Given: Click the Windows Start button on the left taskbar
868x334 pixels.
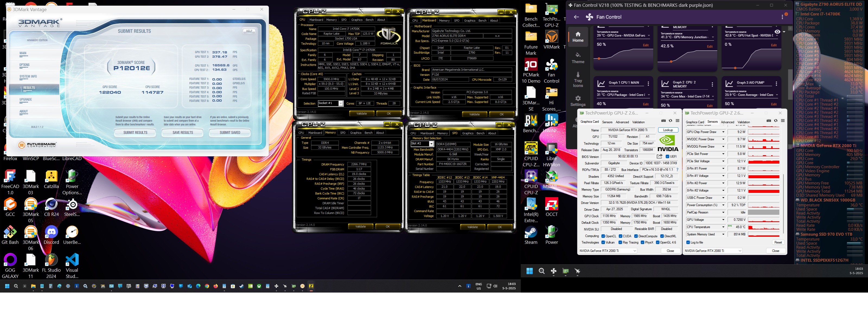Looking at the screenshot, I should (7, 286).
